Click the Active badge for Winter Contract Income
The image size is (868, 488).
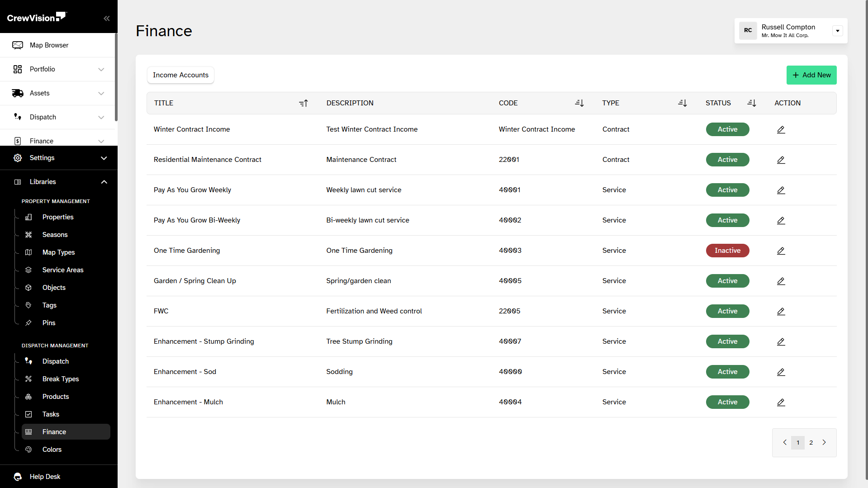(x=727, y=129)
